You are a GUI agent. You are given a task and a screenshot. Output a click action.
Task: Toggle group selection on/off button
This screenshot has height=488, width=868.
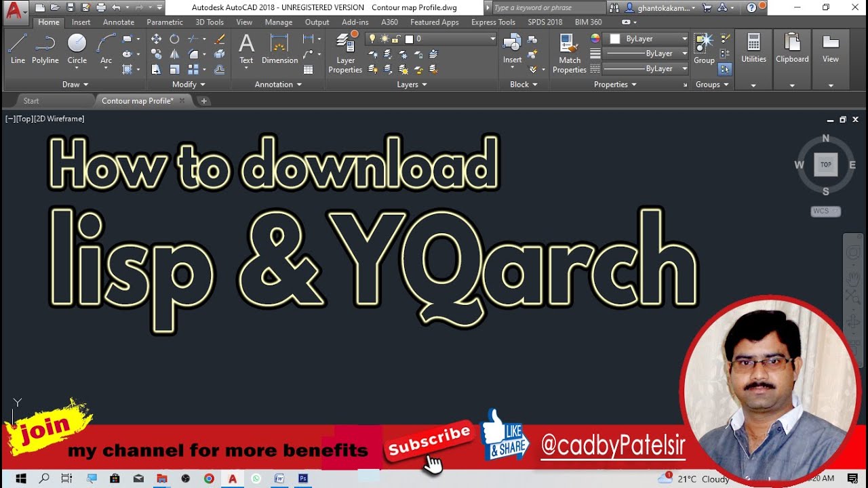pyautogui.click(x=725, y=69)
